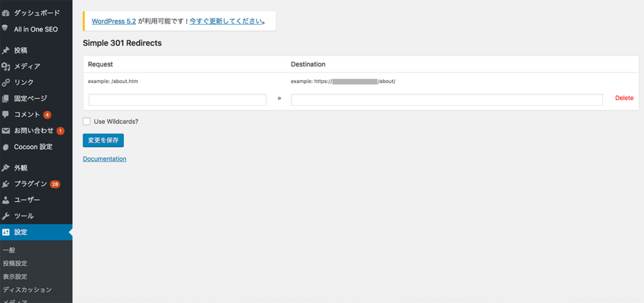
Task: Click the Destination column header
Action: click(x=308, y=64)
